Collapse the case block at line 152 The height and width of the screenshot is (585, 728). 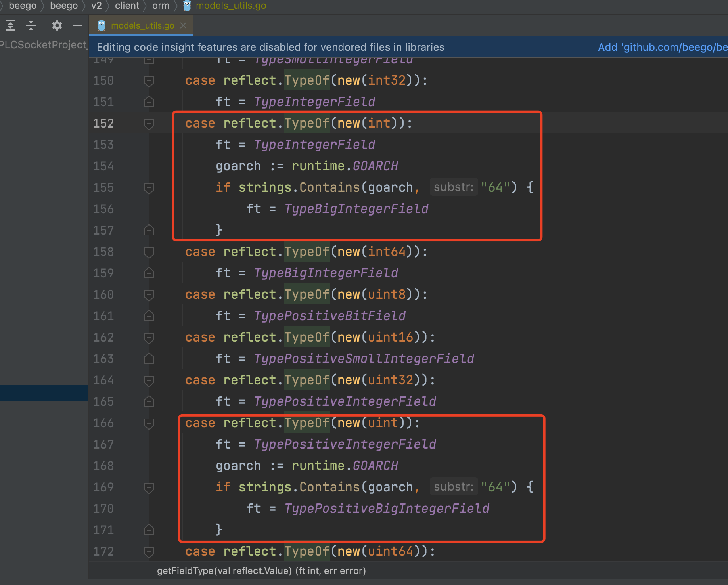click(149, 124)
